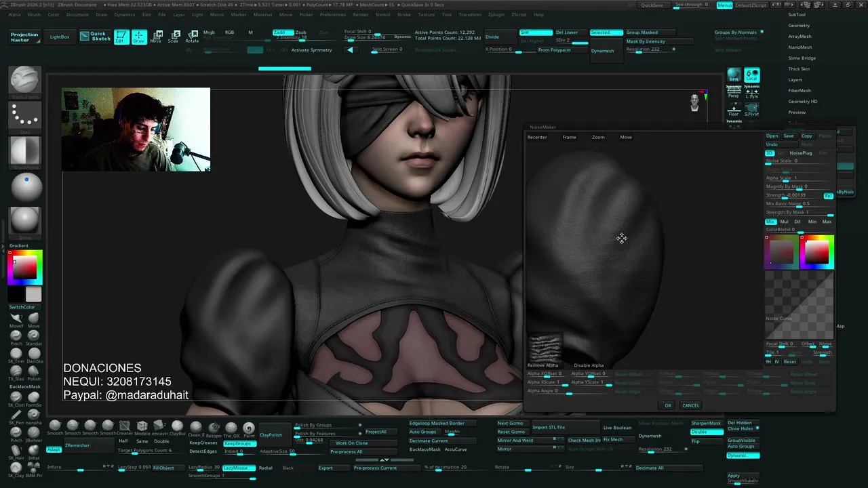Click the LightBox button
Image resolution: width=868 pixels, height=488 pixels.
click(60, 37)
